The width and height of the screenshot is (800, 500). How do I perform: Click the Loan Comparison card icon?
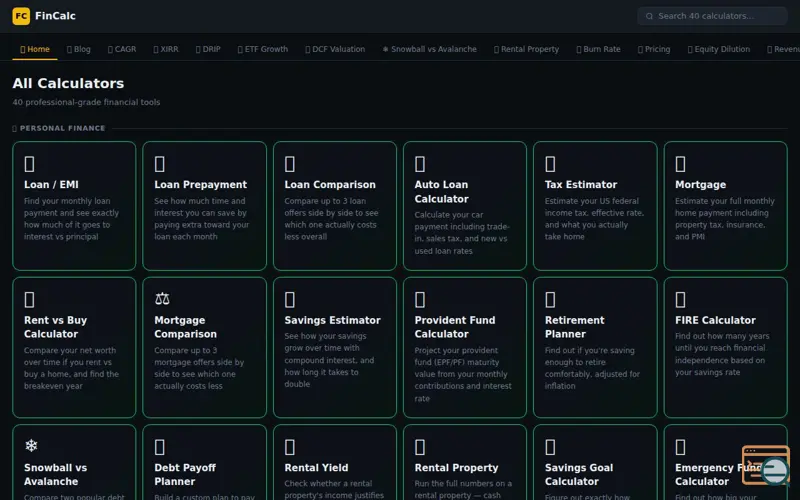[x=290, y=164]
